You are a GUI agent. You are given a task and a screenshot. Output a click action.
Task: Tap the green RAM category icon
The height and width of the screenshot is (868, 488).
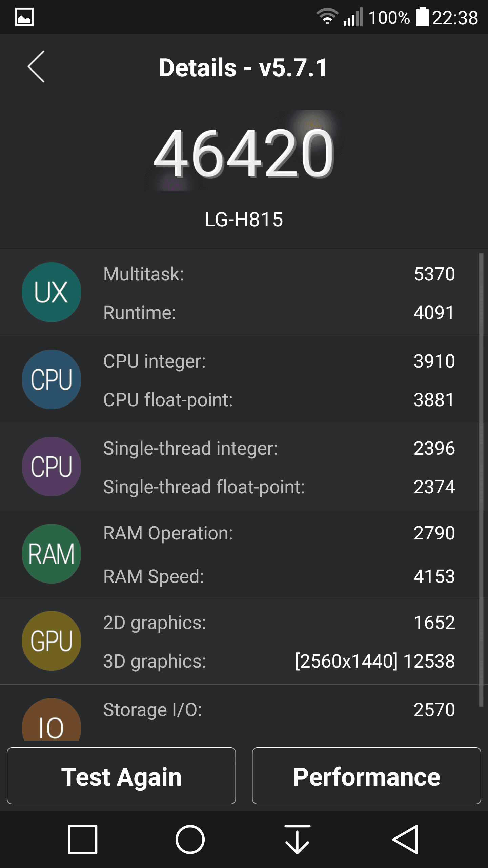click(x=52, y=553)
